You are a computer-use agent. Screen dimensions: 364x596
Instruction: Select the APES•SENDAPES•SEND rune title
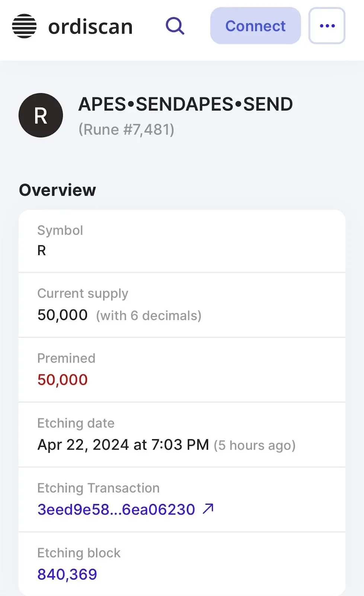(x=185, y=104)
